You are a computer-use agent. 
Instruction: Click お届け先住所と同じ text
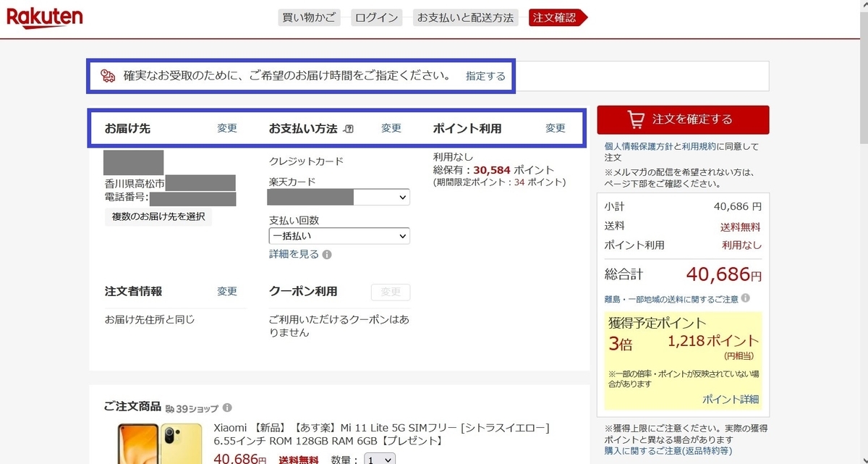(x=150, y=319)
